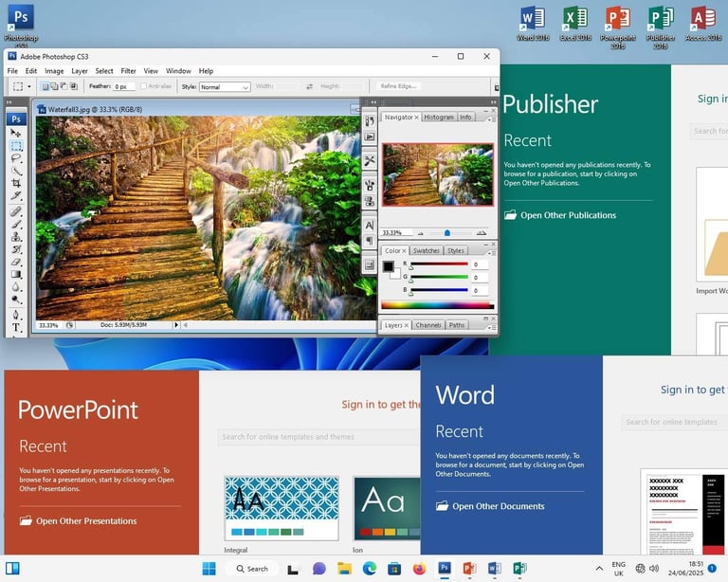This screenshot has height=582, width=728.
Task: Click PowerPoint's online templates search box
Action: (318, 437)
